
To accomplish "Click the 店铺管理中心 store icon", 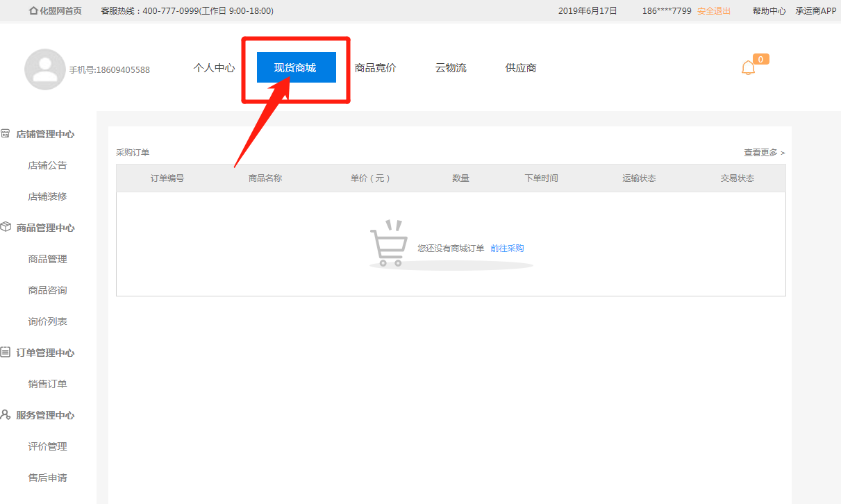I will coord(5,134).
